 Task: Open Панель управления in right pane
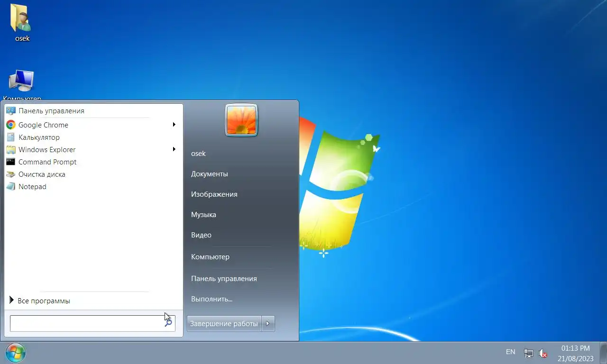[224, 279]
